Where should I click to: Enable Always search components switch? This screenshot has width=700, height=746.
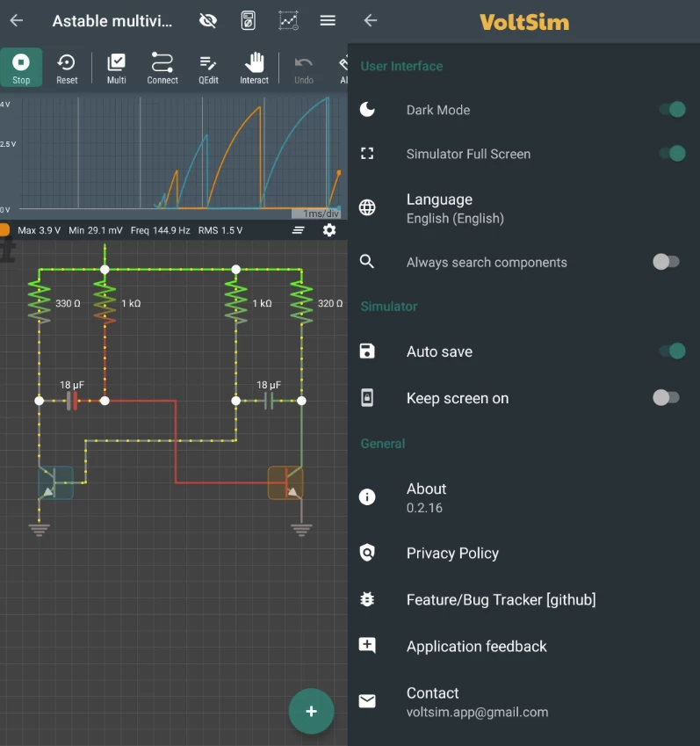(x=666, y=262)
